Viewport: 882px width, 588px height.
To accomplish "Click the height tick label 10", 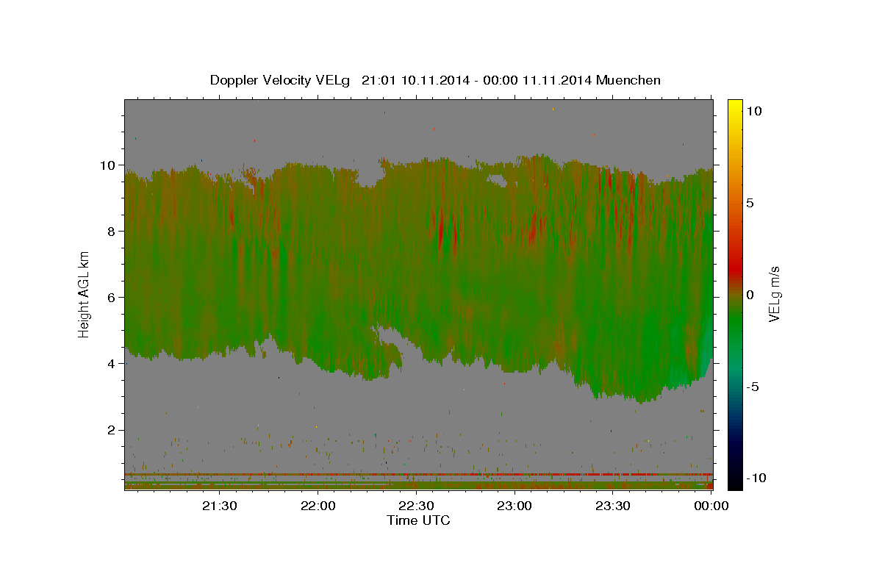I will pos(109,165).
